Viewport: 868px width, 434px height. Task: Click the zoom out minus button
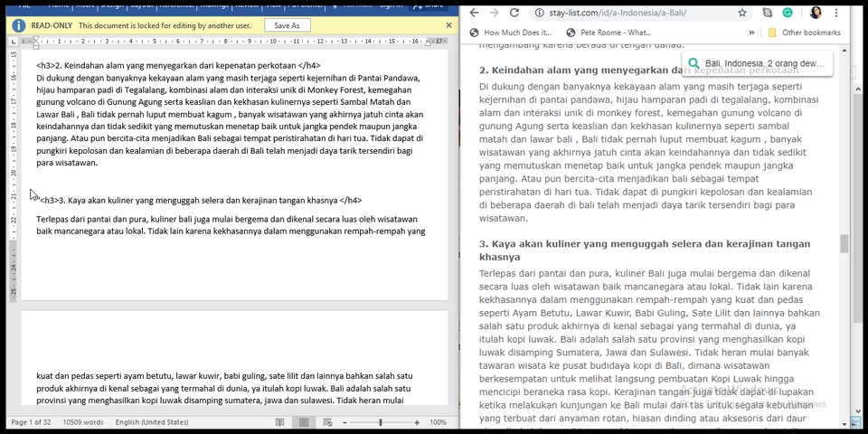tap(344, 422)
